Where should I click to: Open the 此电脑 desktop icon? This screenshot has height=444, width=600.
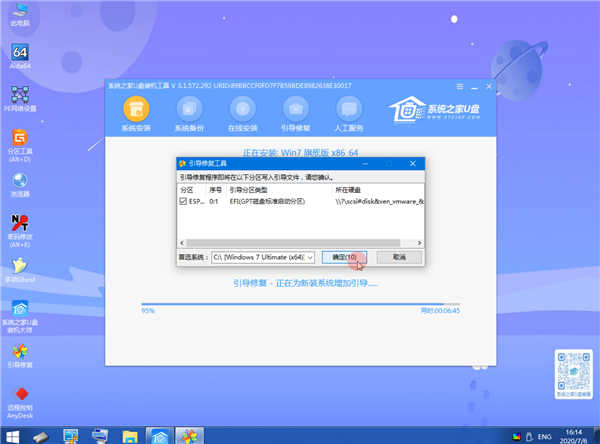(x=20, y=15)
